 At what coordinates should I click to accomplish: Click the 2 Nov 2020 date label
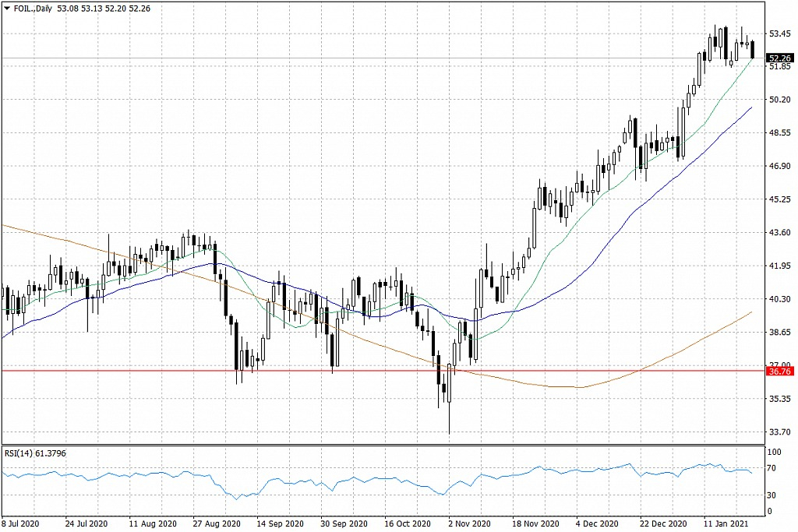tap(469, 523)
